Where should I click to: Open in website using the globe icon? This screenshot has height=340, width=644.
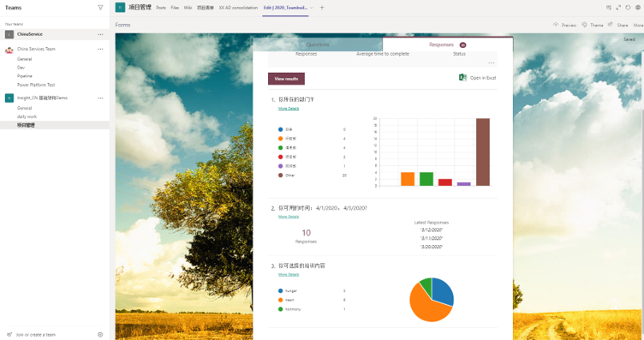click(638, 8)
